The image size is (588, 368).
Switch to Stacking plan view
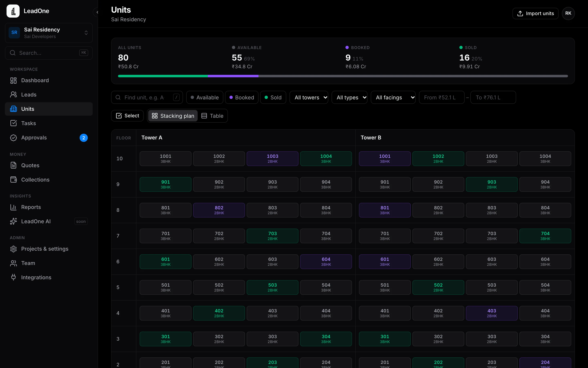173,116
